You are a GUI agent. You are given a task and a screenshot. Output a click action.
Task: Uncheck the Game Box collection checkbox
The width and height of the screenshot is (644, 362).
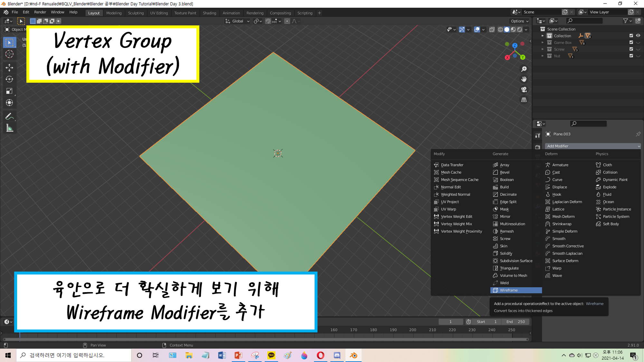tap(631, 42)
